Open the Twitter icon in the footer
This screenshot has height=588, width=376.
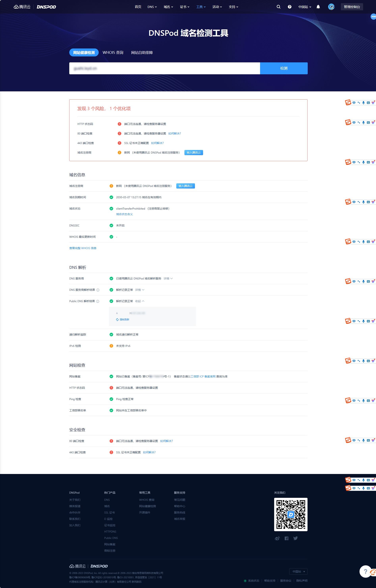coord(295,538)
